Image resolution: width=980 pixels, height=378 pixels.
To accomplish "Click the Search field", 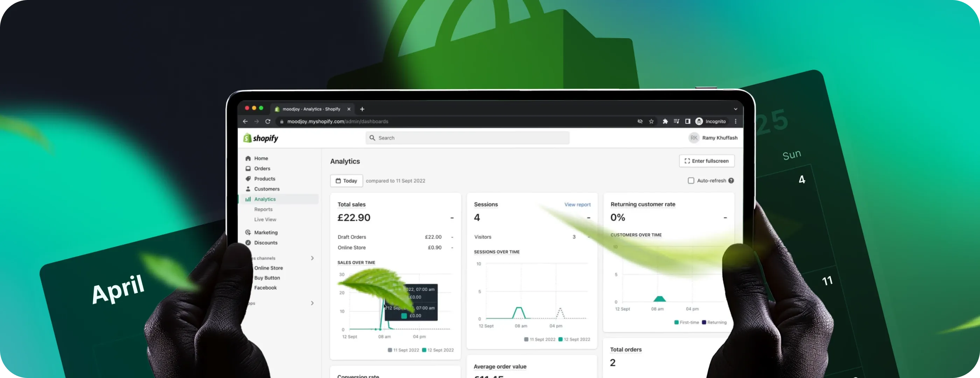I will pos(467,138).
